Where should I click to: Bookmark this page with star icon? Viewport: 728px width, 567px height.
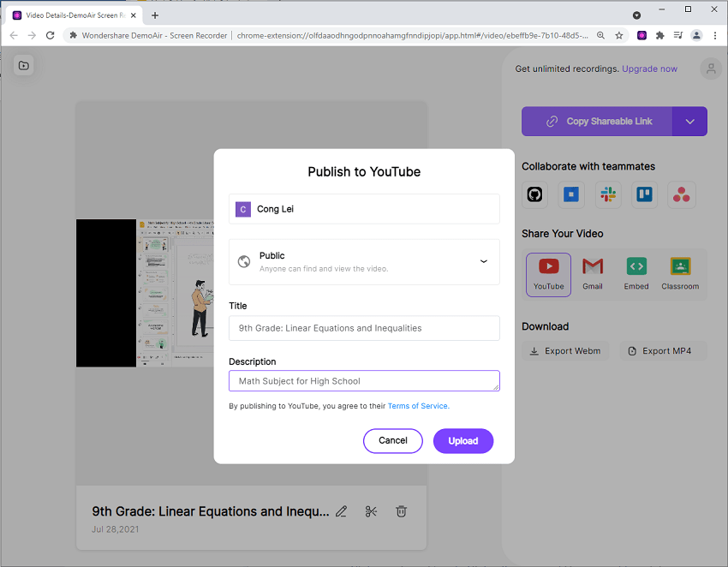pyautogui.click(x=619, y=35)
